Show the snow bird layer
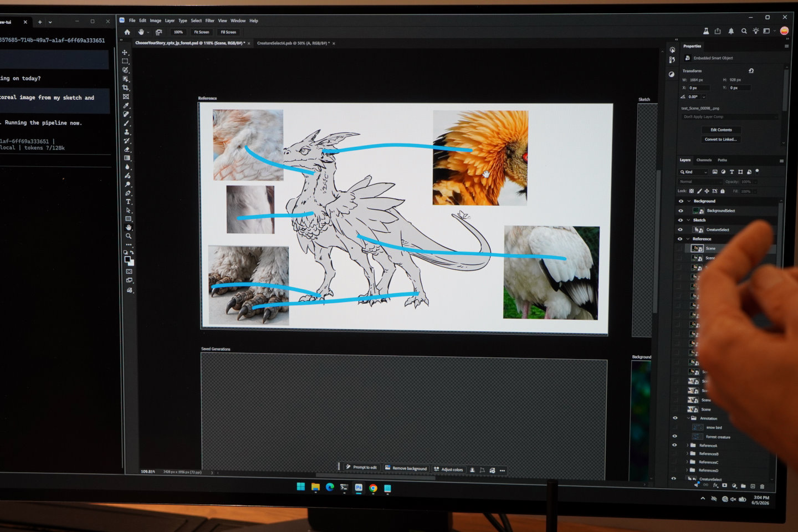 [x=674, y=427]
